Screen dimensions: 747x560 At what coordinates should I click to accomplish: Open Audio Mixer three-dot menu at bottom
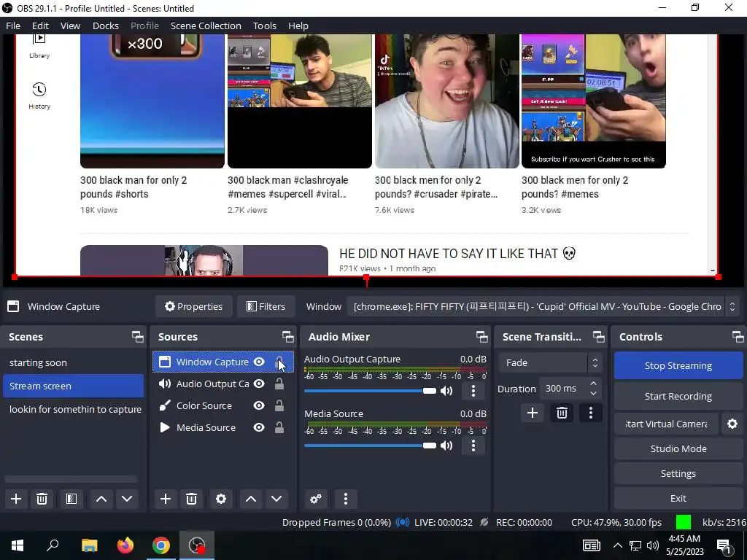pos(346,499)
